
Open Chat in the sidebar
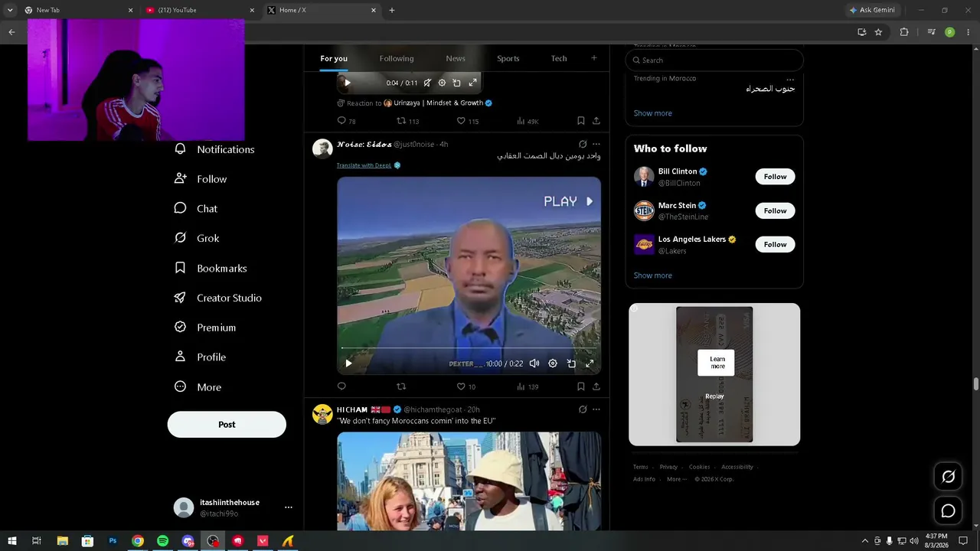tap(196, 208)
